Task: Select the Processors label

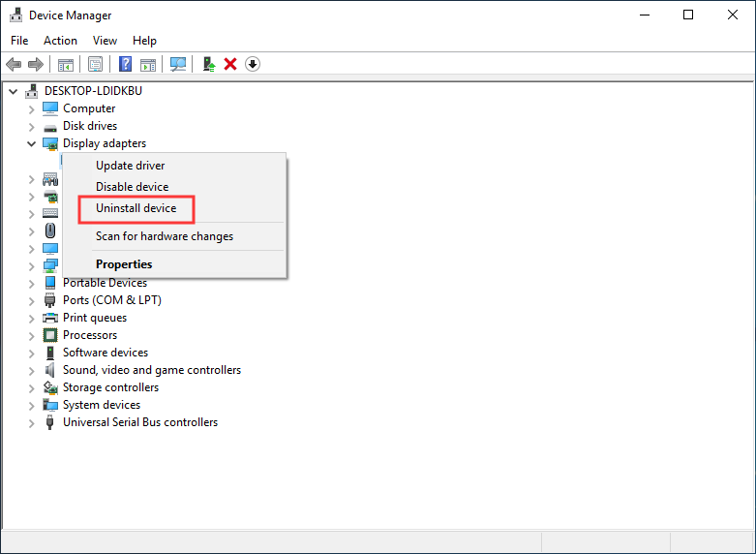Action: [x=90, y=335]
